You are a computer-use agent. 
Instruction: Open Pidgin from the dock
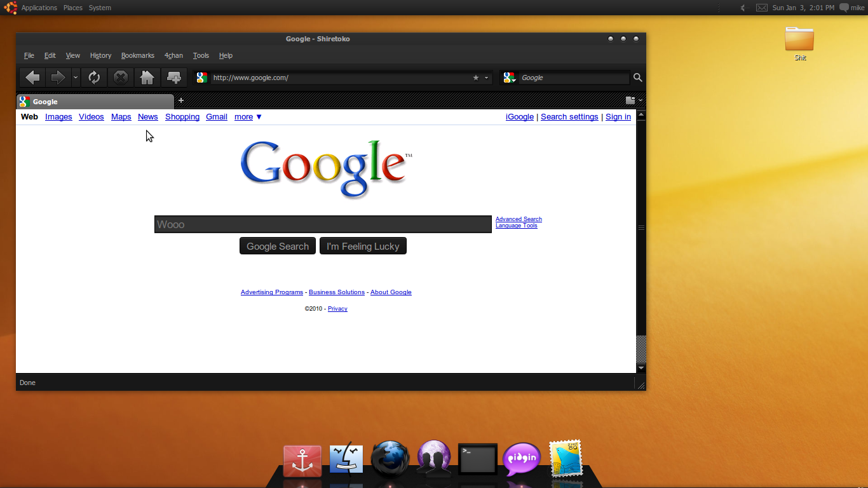[x=522, y=459]
